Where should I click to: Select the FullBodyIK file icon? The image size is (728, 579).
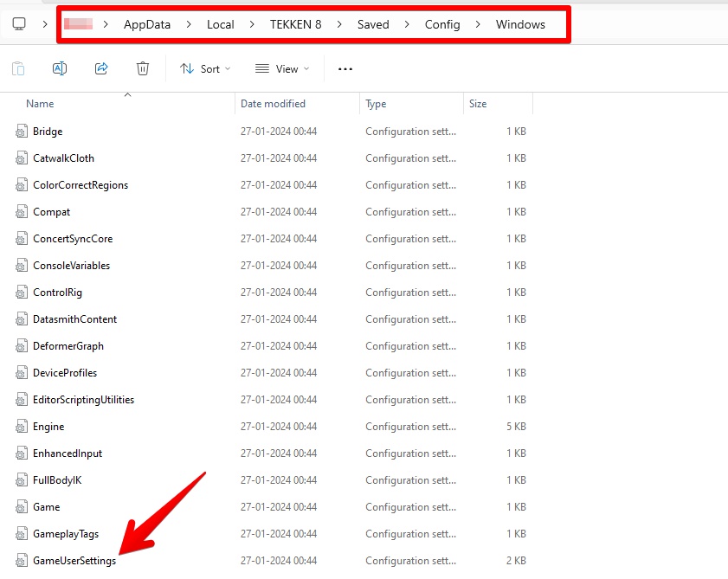coord(22,480)
